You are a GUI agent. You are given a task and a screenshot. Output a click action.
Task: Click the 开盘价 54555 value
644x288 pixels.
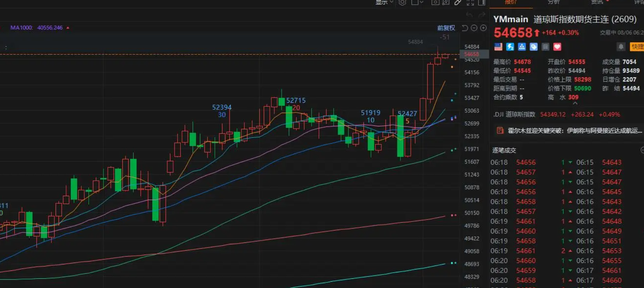pos(577,62)
